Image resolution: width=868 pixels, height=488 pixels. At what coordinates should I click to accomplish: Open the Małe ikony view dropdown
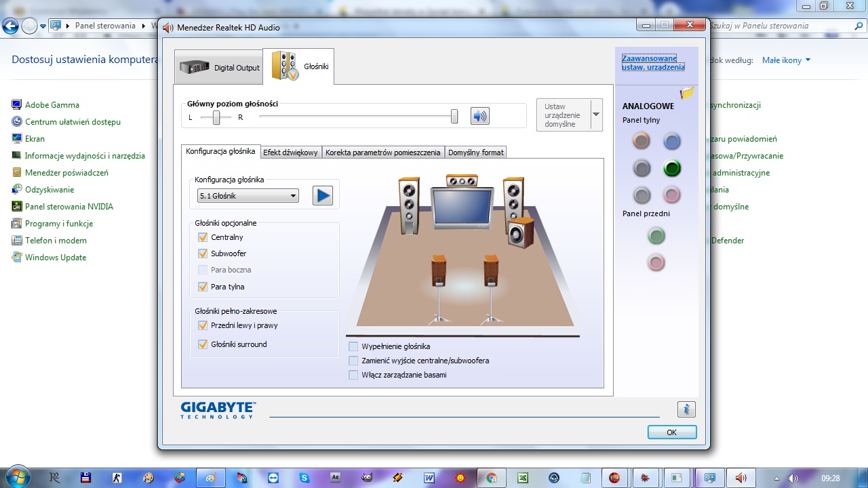[786, 60]
